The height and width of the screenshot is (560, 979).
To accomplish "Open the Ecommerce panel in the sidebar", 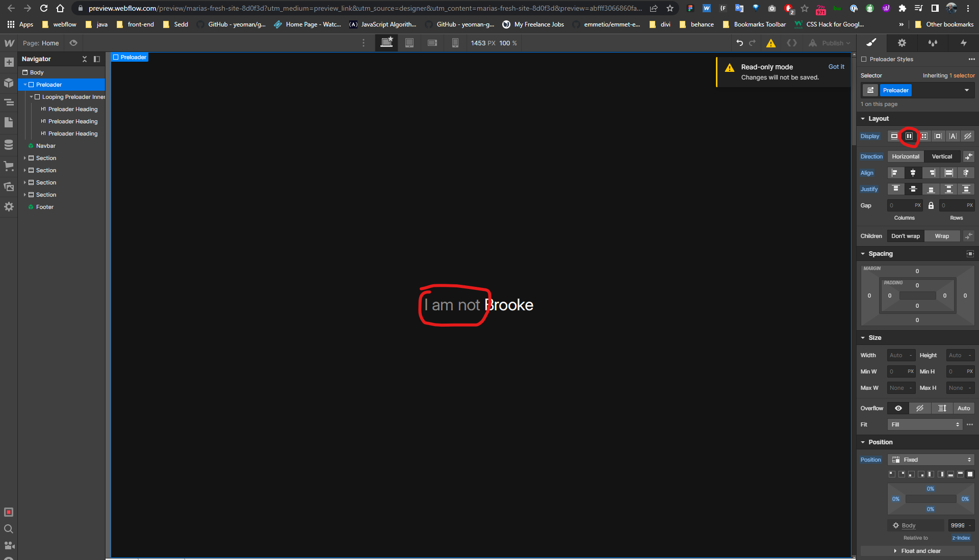I will pyautogui.click(x=9, y=166).
